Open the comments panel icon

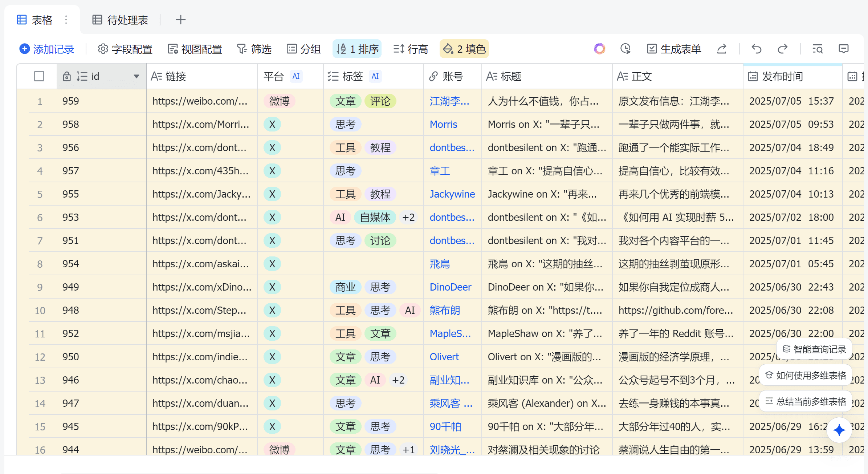coord(844,49)
